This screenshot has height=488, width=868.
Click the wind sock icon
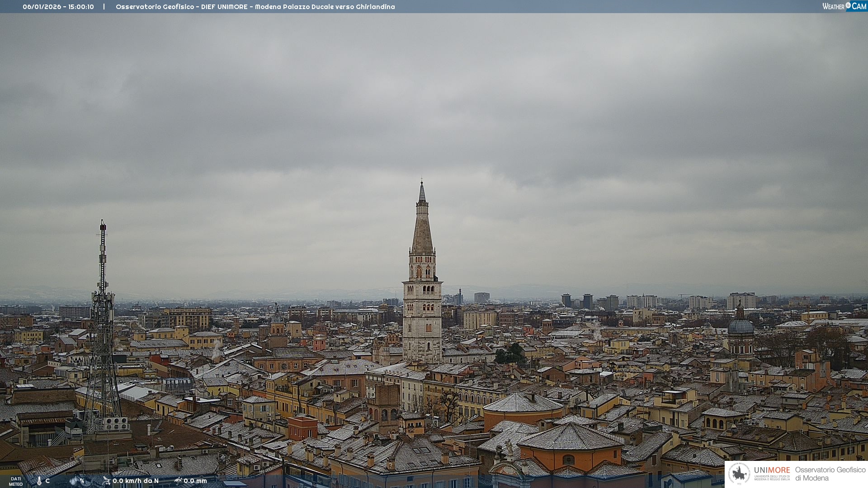click(106, 481)
